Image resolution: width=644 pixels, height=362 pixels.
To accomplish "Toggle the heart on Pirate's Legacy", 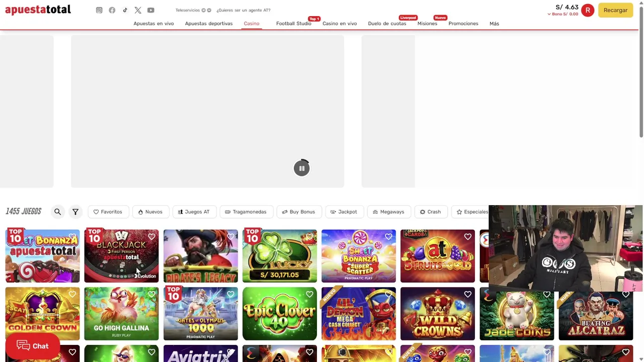I will pos(230,237).
